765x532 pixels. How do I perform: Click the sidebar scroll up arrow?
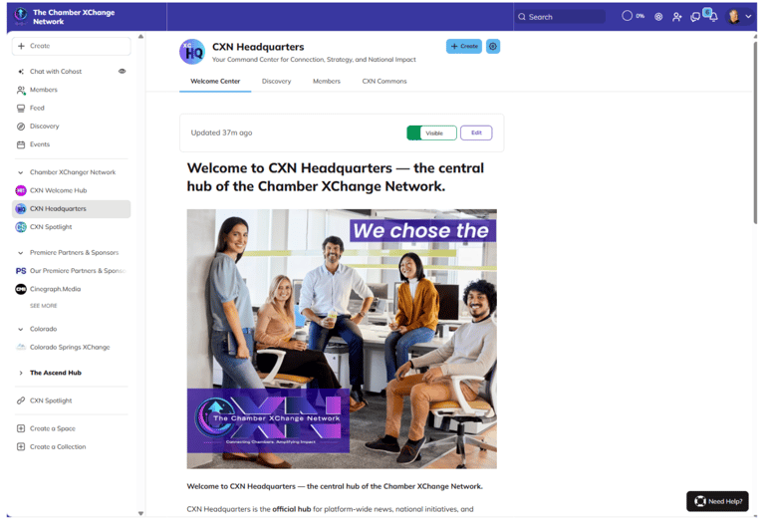click(x=140, y=37)
